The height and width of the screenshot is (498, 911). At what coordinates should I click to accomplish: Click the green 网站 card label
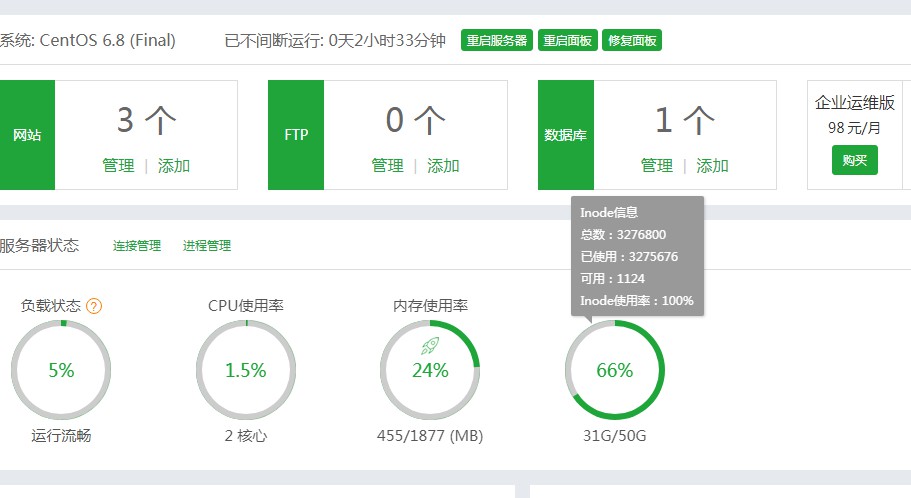pos(27,135)
